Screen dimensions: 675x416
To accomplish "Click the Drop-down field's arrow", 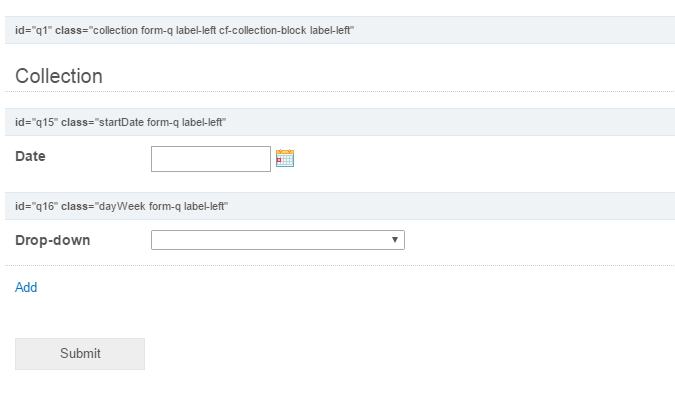I will coord(396,240).
